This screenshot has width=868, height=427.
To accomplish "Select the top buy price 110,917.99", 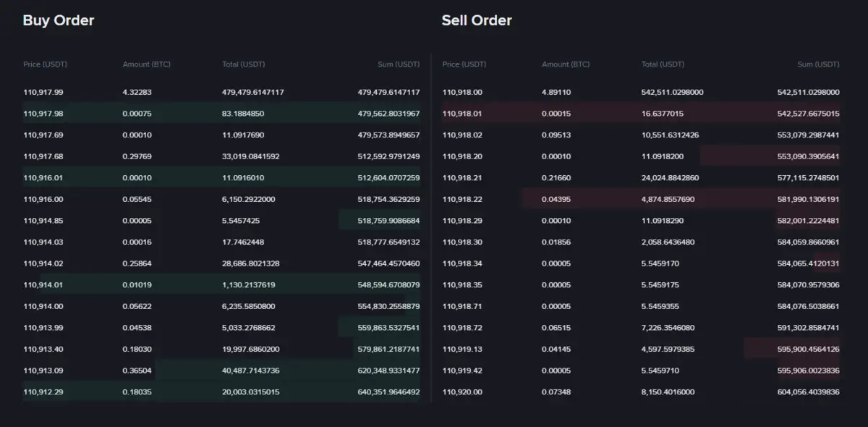I will pyautogui.click(x=43, y=93).
